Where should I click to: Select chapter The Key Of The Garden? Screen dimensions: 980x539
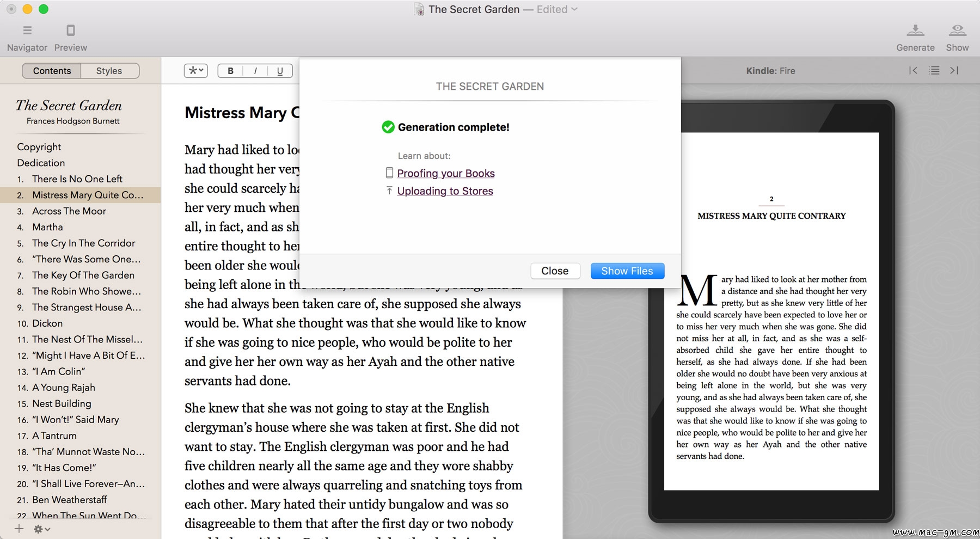(x=80, y=275)
